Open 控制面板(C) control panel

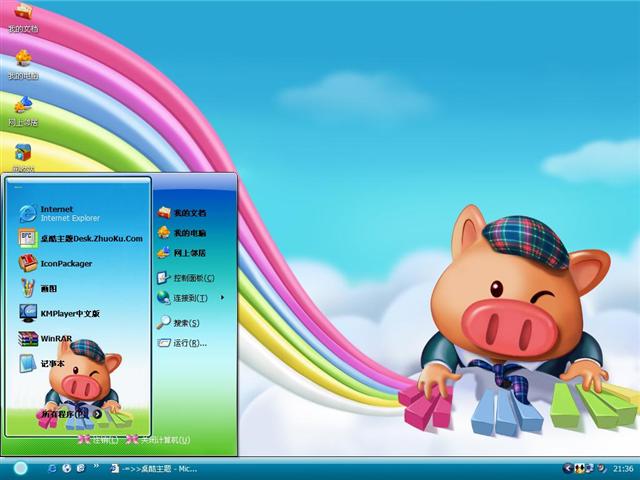tap(186, 278)
